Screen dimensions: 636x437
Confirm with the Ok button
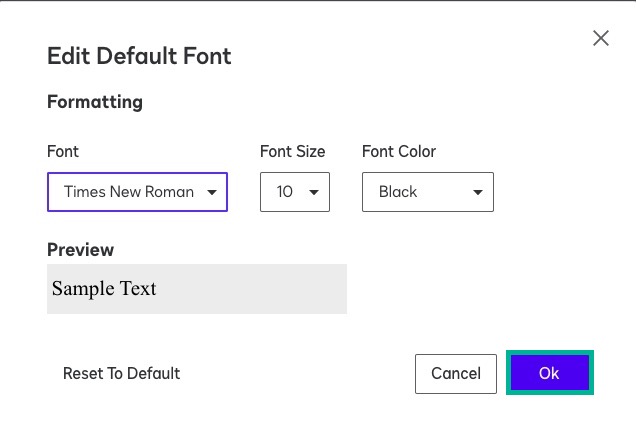(549, 373)
